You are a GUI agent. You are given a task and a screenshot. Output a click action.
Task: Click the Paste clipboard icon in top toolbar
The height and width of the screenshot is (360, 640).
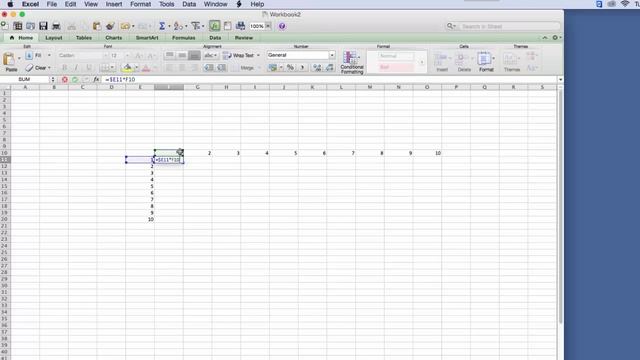[x=97, y=26]
